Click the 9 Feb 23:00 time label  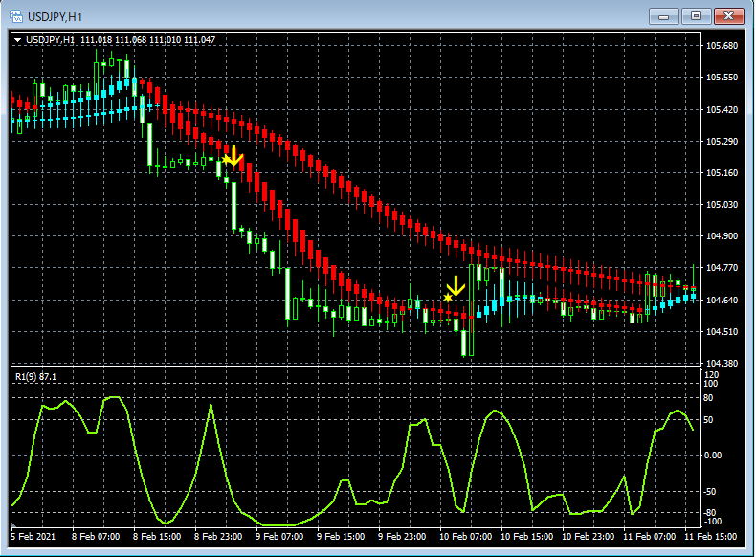coord(402,537)
